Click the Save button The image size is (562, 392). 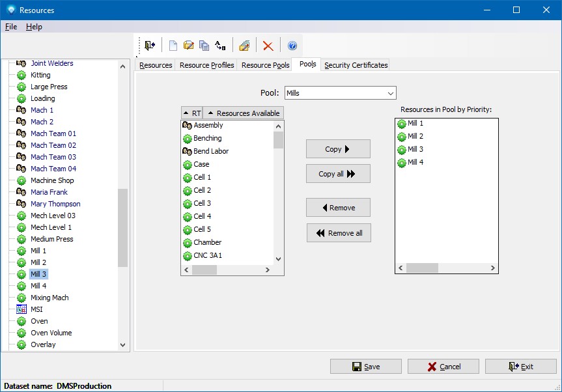365,367
